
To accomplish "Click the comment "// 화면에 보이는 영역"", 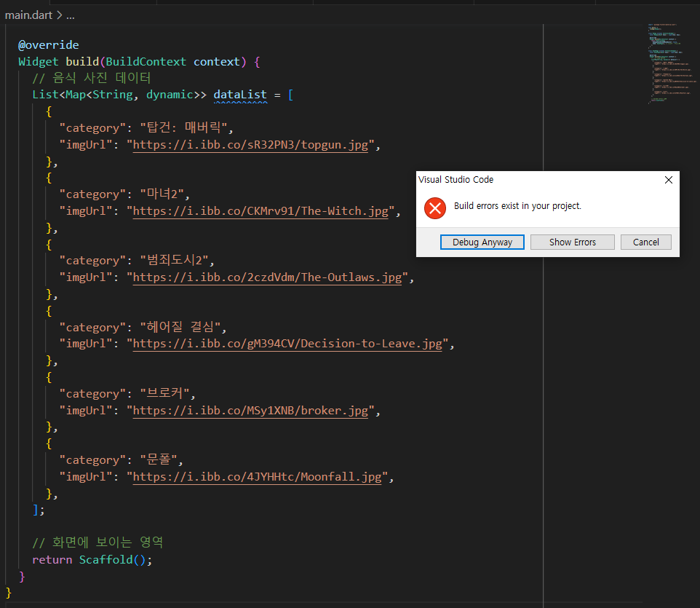I will click(98, 542).
